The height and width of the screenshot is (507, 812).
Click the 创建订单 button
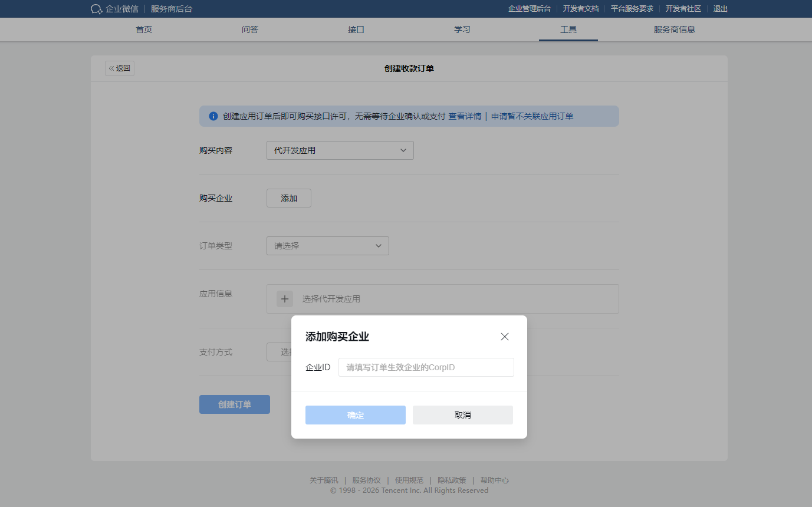pos(234,404)
